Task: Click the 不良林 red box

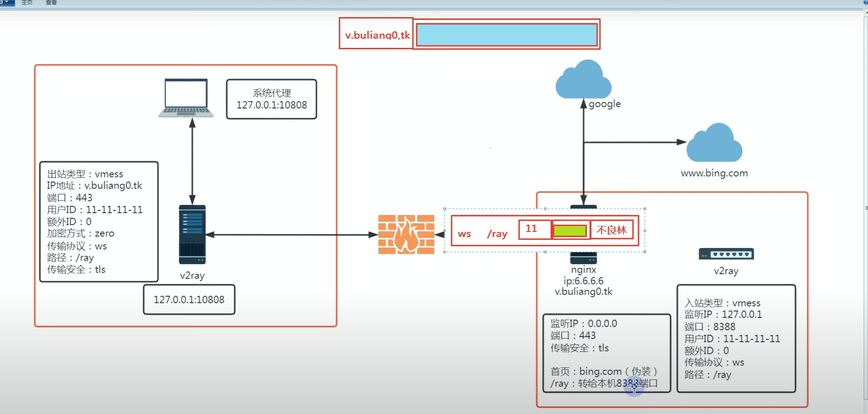Action: (612, 230)
